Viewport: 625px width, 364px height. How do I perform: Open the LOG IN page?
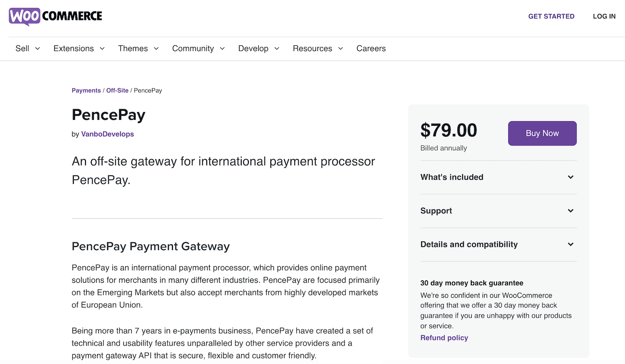[x=604, y=16]
